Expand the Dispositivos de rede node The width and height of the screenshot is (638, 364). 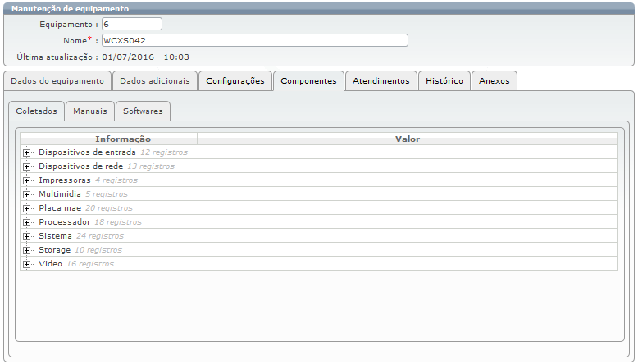pyautogui.click(x=27, y=166)
